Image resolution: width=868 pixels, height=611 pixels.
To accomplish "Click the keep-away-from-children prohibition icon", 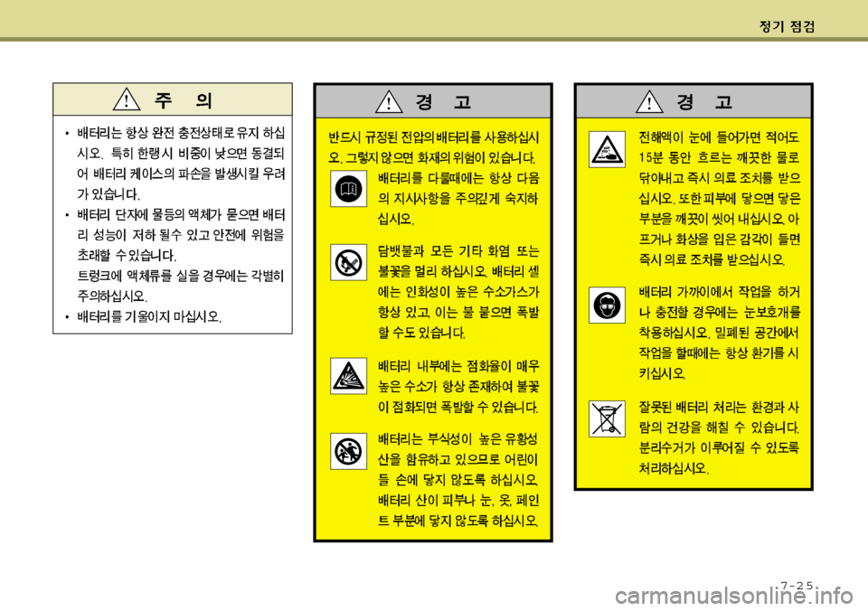I will (x=348, y=451).
